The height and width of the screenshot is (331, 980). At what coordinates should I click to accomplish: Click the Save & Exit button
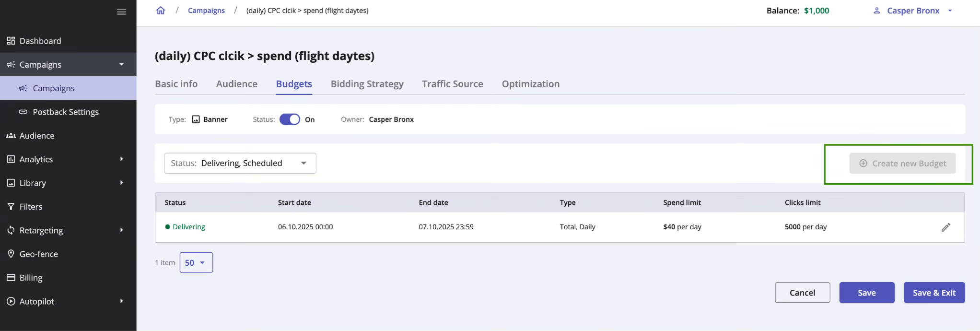click(934, 293)
